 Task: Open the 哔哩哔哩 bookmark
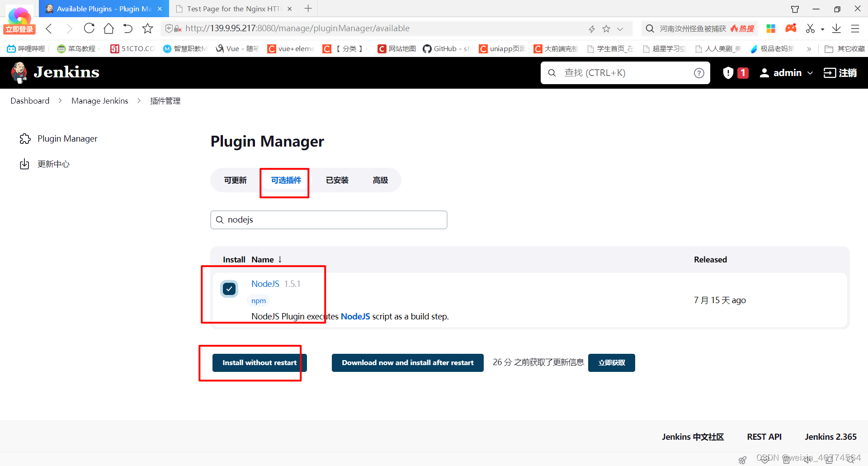26,48
